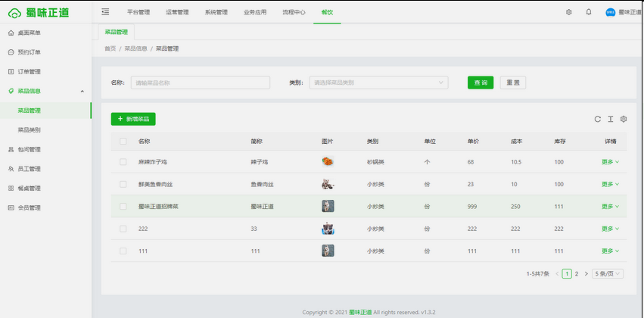Click the 新增菜品 add button
The width and height of the screenshot is (644, 318).
click(x=133, y=119)
